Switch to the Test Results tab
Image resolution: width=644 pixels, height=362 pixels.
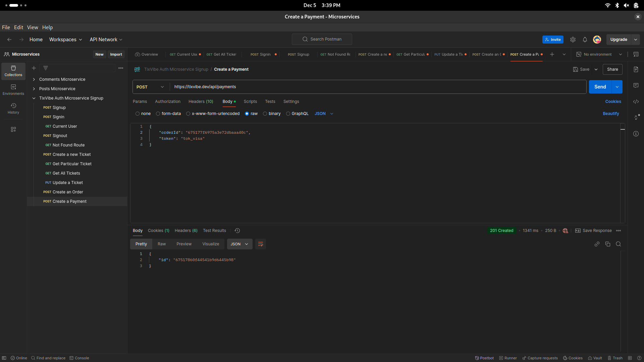coord(214,231)
